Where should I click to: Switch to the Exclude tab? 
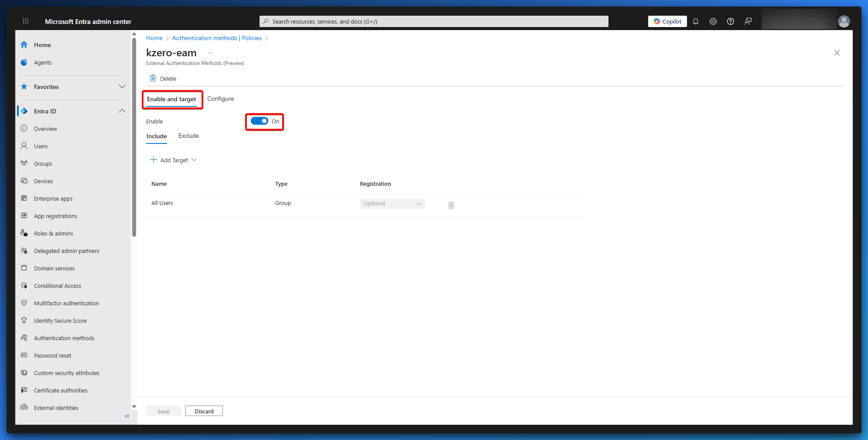tap(188, 136)
